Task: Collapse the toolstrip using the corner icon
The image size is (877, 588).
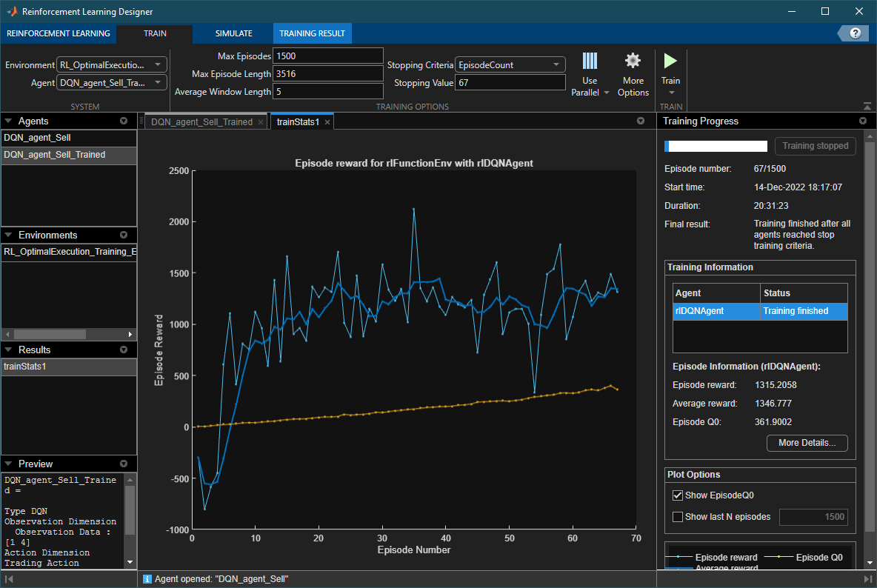Action: tap(867, 106)
